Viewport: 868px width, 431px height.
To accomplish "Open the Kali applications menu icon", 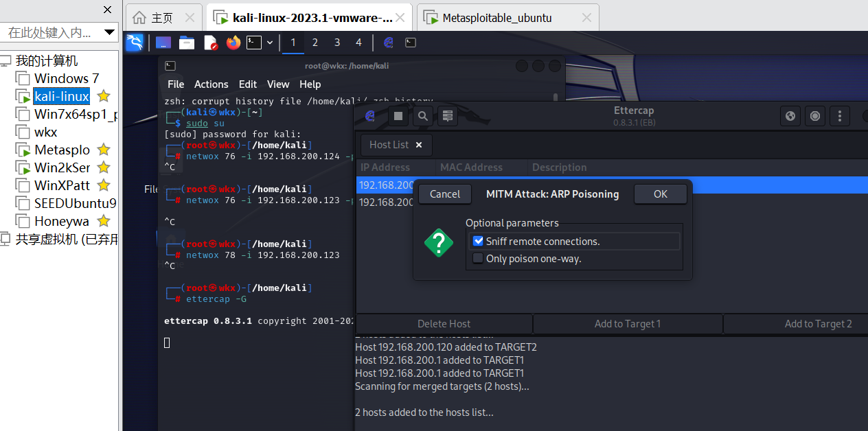I will (x=135, y=43).
